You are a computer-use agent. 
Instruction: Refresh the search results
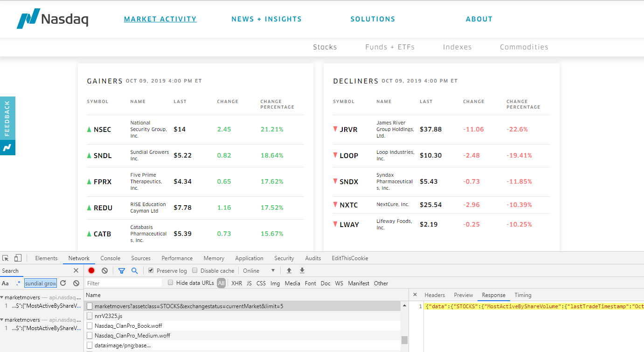click(63, 283)
